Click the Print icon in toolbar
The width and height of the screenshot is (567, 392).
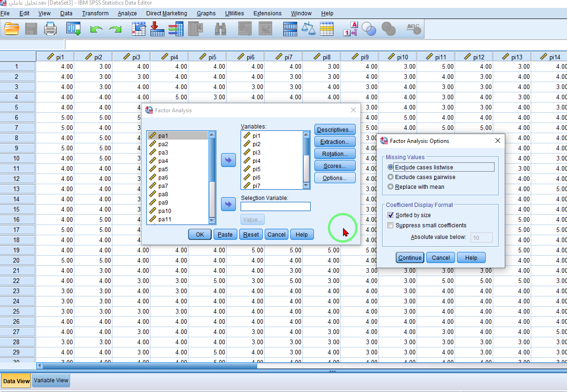pyautogui.click(x=50, y=29)
